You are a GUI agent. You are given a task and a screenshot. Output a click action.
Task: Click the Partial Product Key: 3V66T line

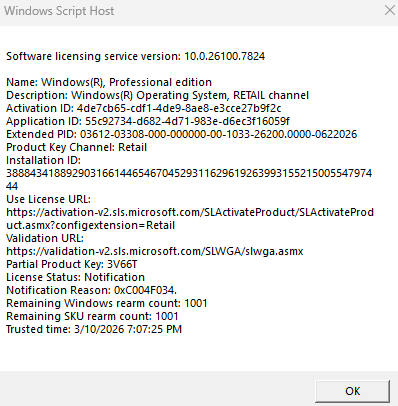click(x=72, y=264)
